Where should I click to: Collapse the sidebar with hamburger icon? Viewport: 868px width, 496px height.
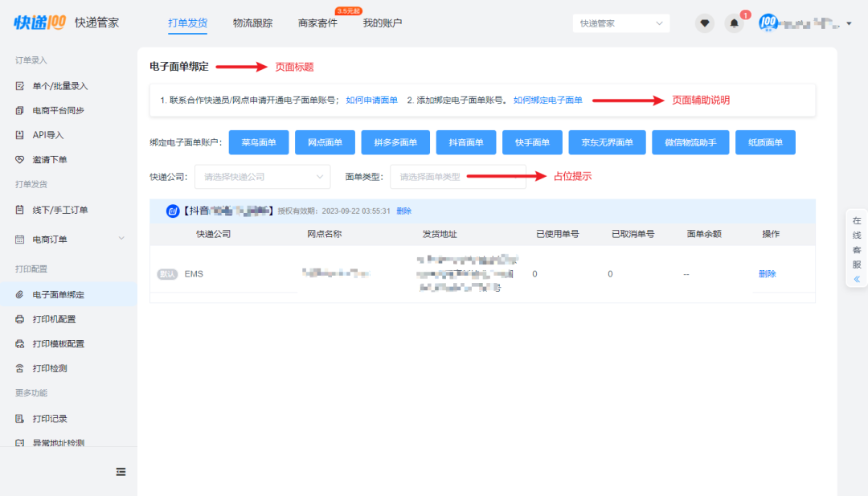[121, 472]
